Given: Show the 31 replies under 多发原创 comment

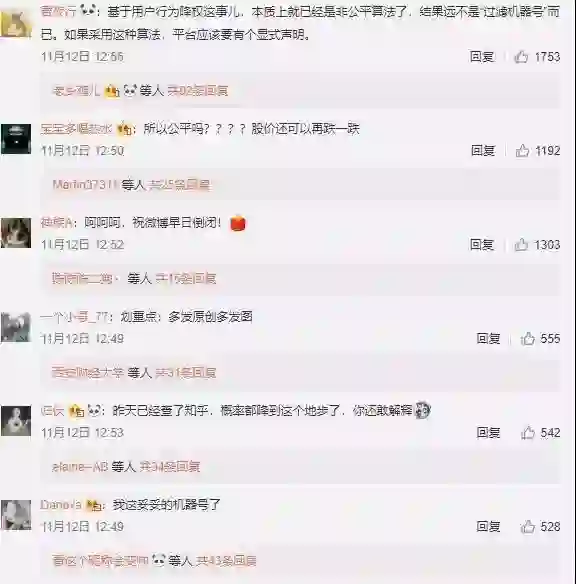Looking at the screenshot, I should pyautogui.click(x=186, y=372).
